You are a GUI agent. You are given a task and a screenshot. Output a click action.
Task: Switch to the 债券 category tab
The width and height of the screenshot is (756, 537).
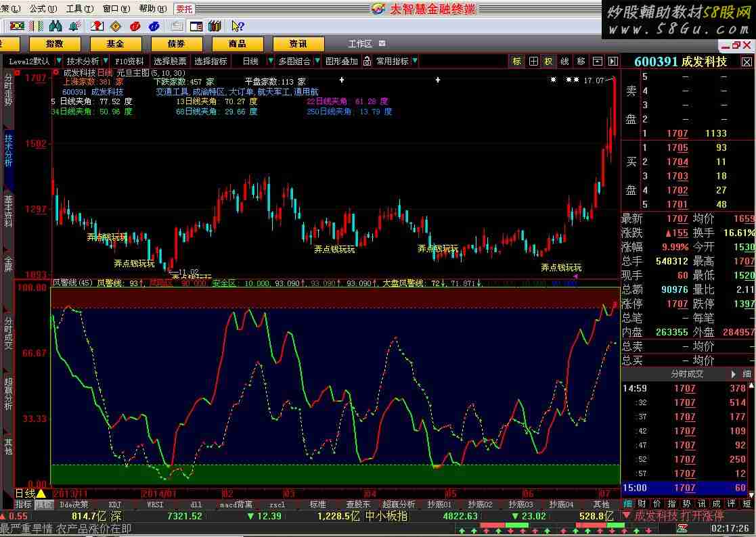(177, 44)
